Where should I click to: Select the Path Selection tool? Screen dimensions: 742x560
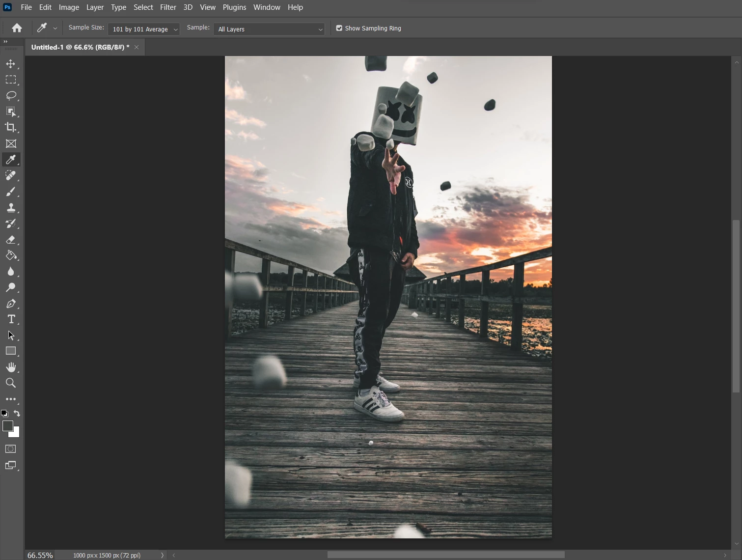11,336
